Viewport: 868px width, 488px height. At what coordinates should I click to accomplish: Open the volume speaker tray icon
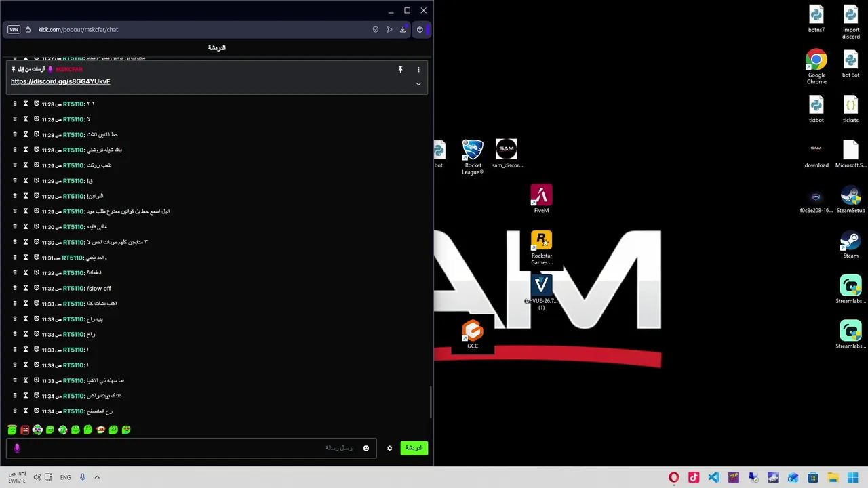(x=37, y=477)
